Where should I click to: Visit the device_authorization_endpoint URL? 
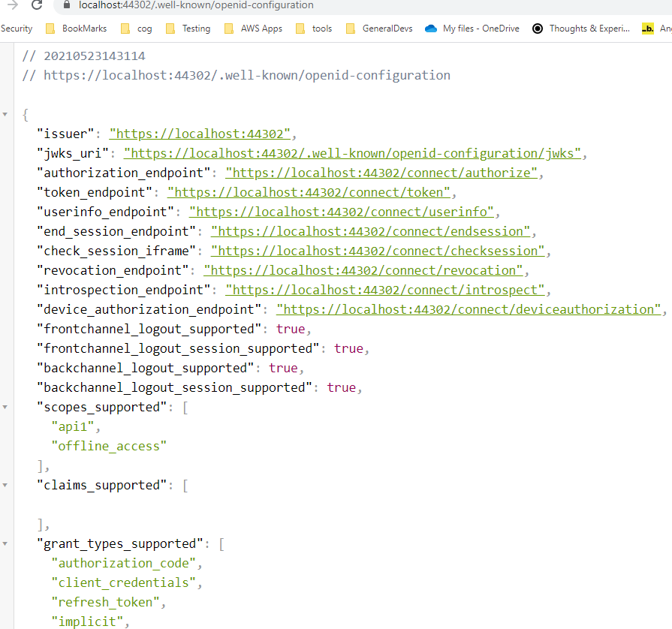click(468, 309)
